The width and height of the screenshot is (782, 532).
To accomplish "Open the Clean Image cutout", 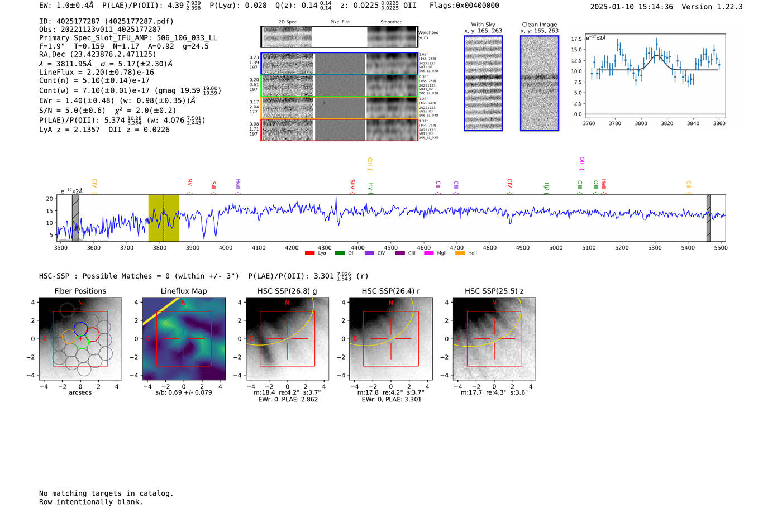I will coord(540,83).
